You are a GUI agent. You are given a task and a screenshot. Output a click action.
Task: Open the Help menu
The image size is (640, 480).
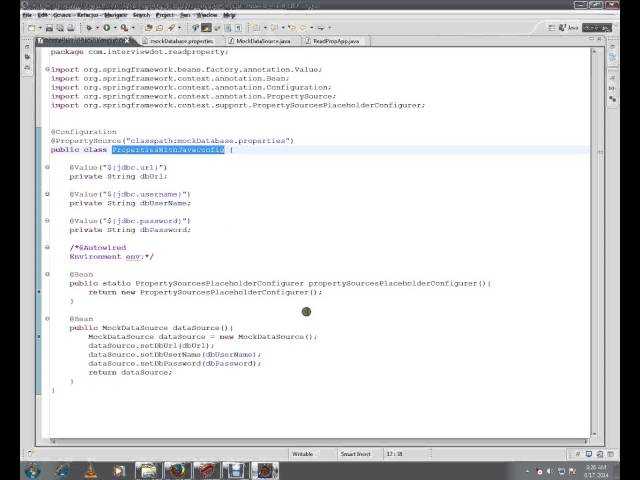229,15
